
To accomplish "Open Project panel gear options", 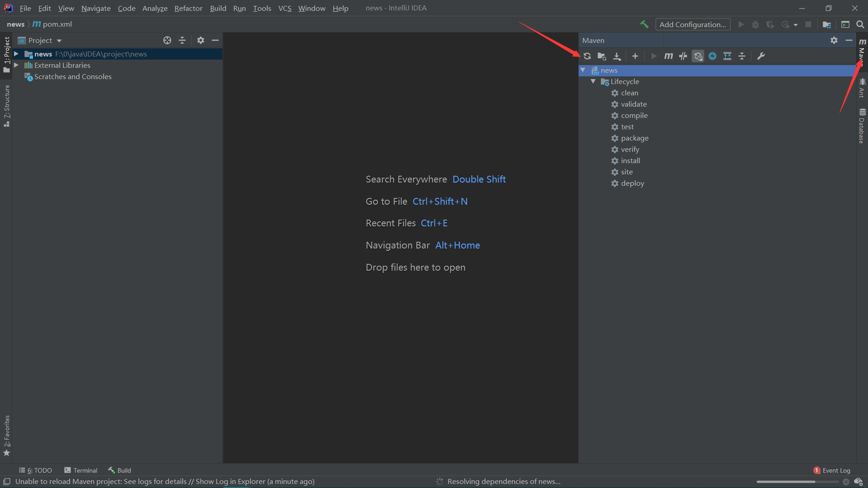I will tap(201, 40).
